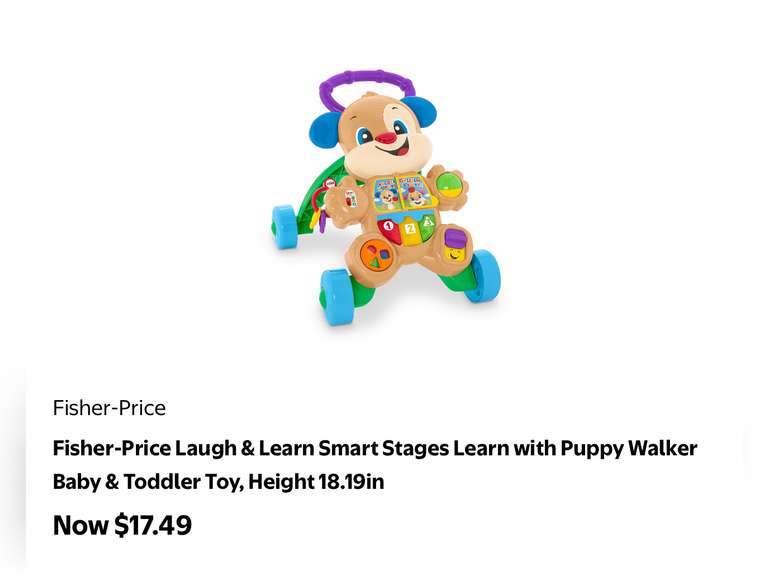768x576 pixels.
Task: Click the Fisher-Price brand name
Action: coord(109,408)
